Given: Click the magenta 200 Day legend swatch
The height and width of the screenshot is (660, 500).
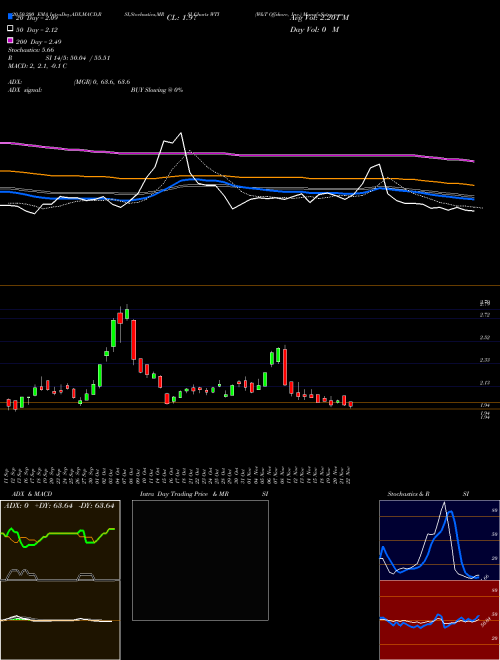Looking at the screenshot, I should [10, 41].
